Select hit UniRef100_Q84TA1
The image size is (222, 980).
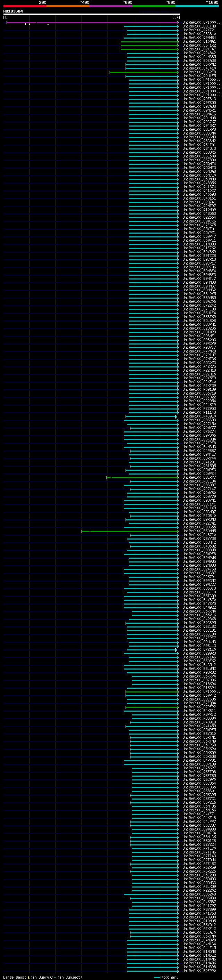pos(199,145)
